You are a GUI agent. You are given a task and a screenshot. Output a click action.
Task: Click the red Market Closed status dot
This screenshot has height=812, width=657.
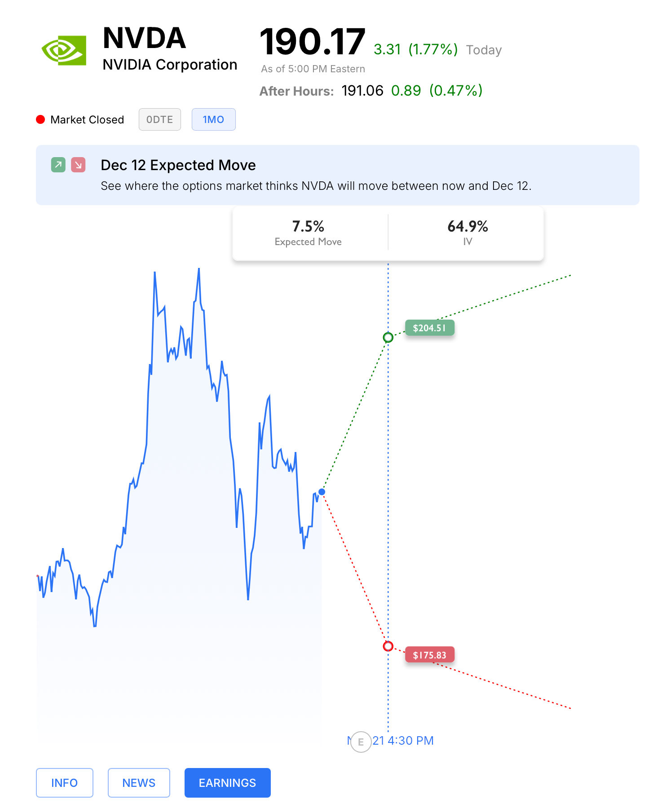point(40,119)
